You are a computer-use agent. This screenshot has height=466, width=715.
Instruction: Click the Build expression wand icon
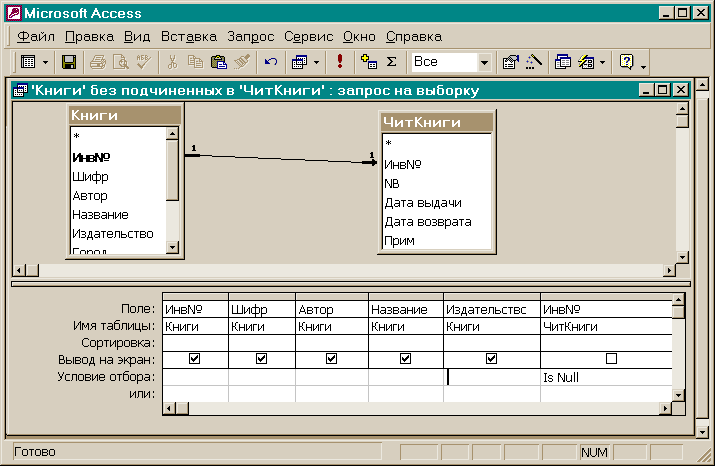point(534,62)
